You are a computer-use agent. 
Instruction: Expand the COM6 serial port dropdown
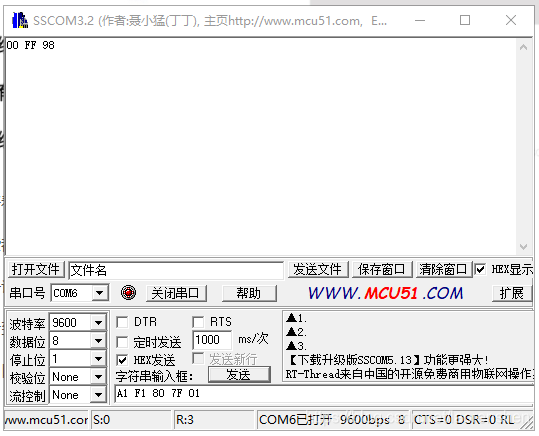pyautogui.click(x=100, y=293)
